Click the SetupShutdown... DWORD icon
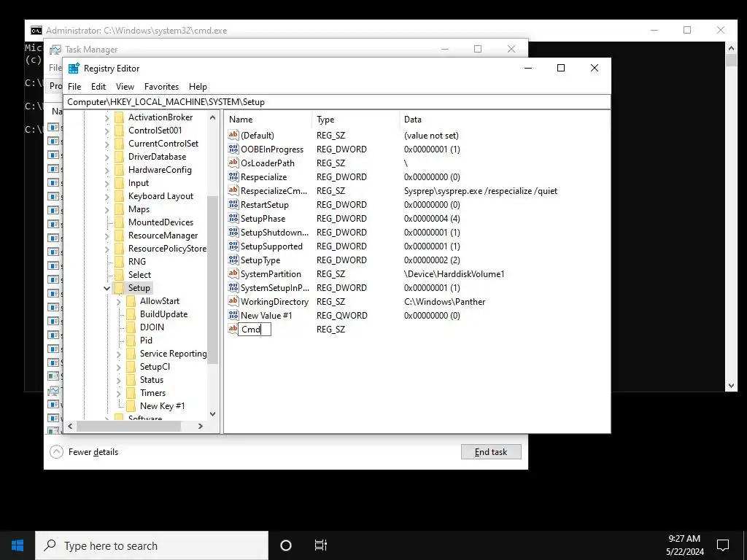The image size is (747, 560). (233, 232)
